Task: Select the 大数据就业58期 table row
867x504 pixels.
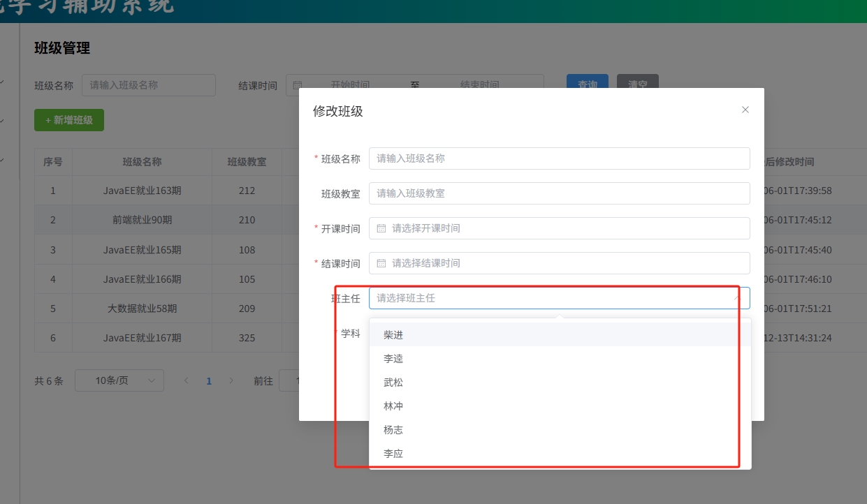Action: pyautogui.click(x=143, y=308)
